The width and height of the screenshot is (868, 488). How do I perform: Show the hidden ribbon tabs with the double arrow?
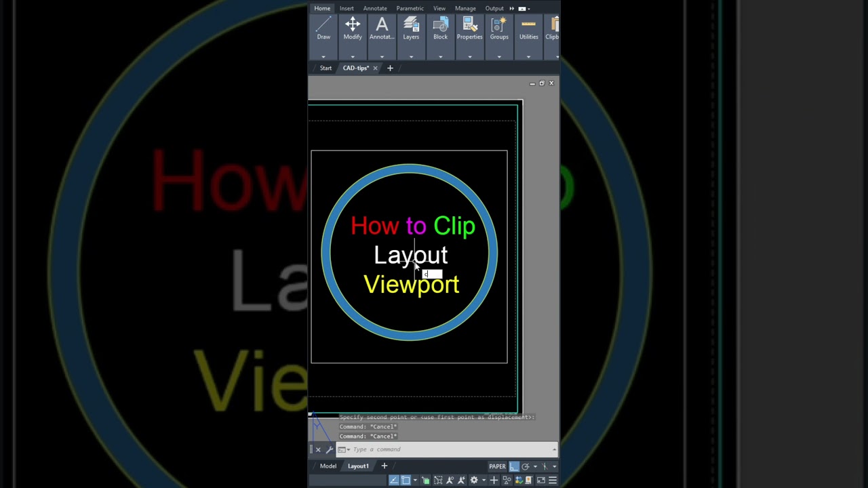coord(511,8)
